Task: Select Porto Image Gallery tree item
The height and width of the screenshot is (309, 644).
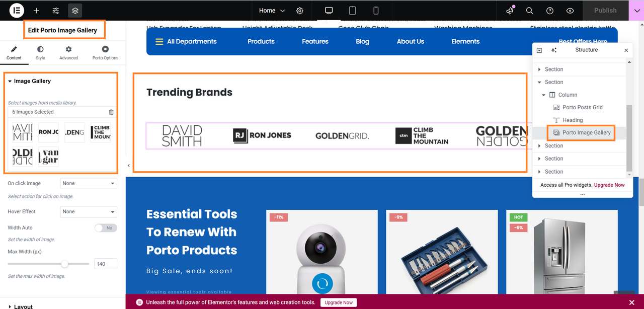Action: 586,133
